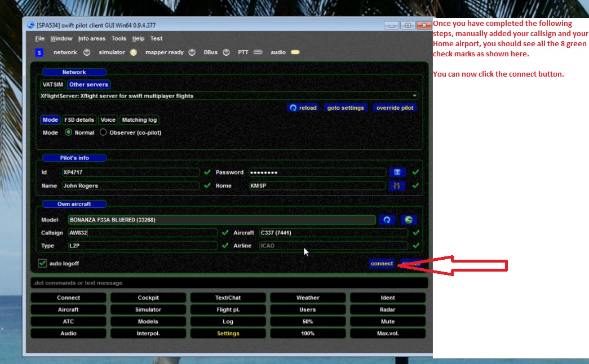This screenshot has height=364, width=589.
Task: Set volume with the 100% button
Action: pyautogui.click(x=308, y=334)
